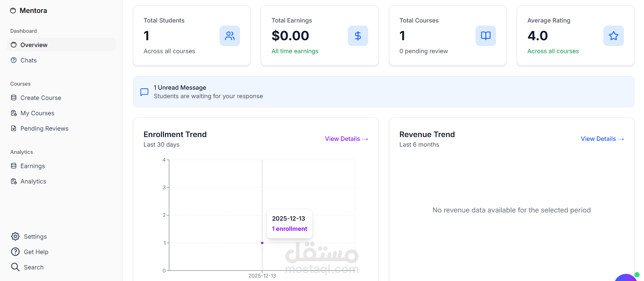Image resolution: width=644 pixels, height=281 pixels.
Task: Click the Earnings database icon
Action: (x=14, y=166)
